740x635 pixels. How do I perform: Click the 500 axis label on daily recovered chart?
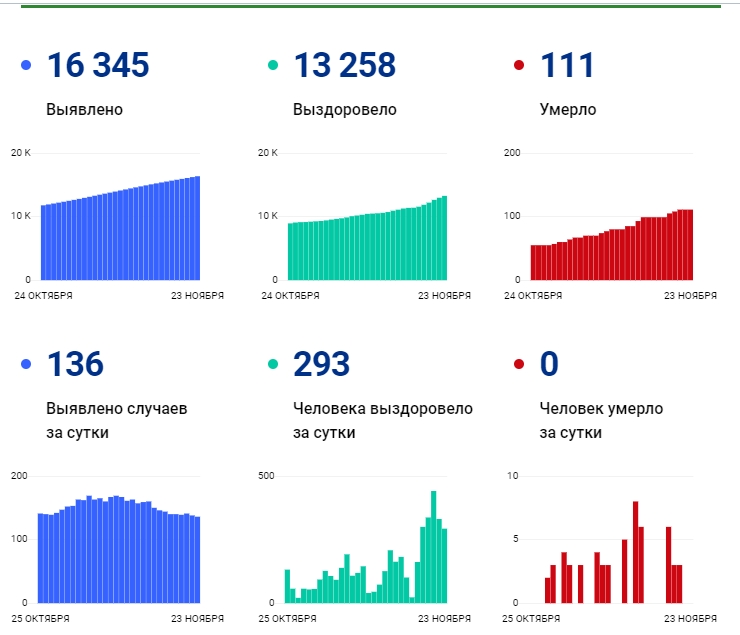[266, 476]
